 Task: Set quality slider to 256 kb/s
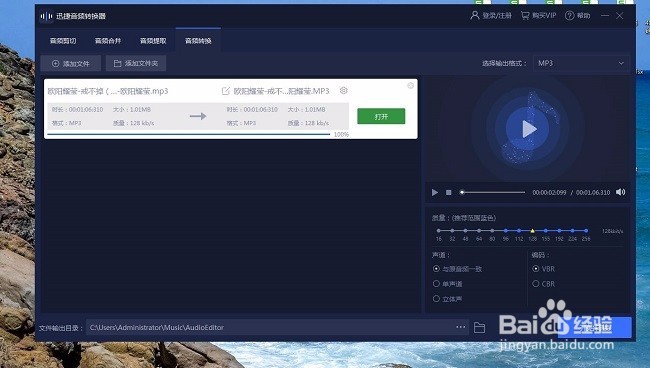click(586, 230)
